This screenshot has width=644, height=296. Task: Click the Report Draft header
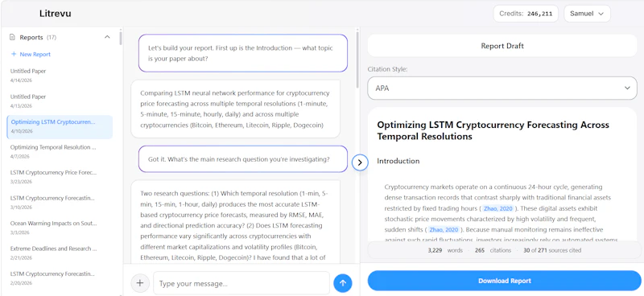tap(502, 46)
